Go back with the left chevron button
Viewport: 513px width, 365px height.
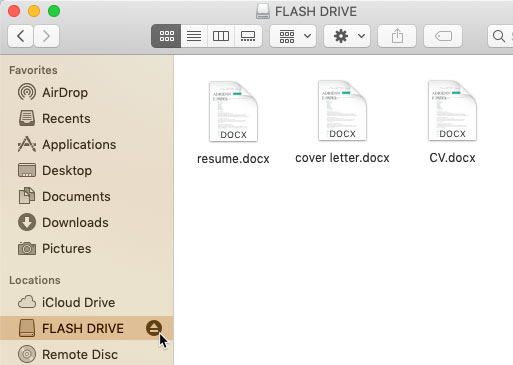tap(20, 36)
